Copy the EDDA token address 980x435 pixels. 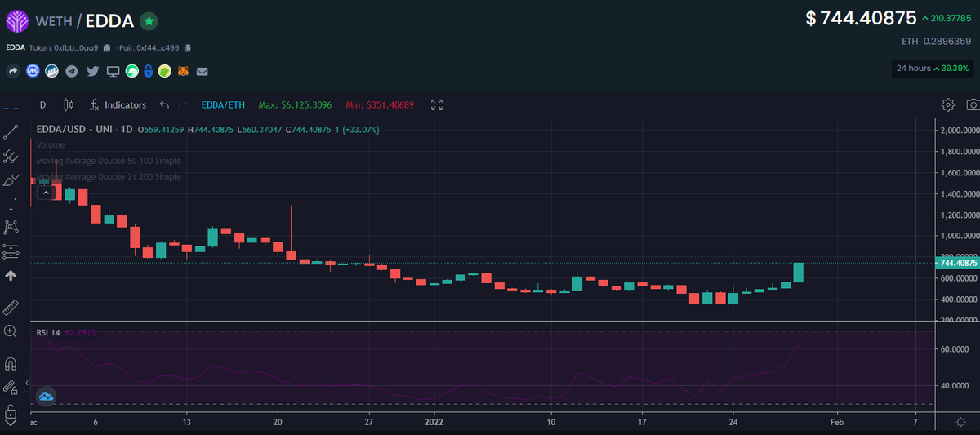(106, 47)
